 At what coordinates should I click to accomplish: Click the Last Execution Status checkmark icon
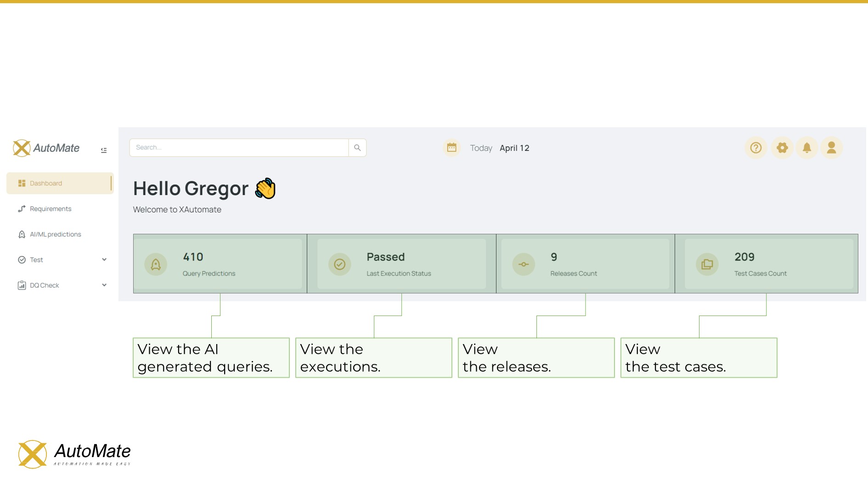point(339,265)
